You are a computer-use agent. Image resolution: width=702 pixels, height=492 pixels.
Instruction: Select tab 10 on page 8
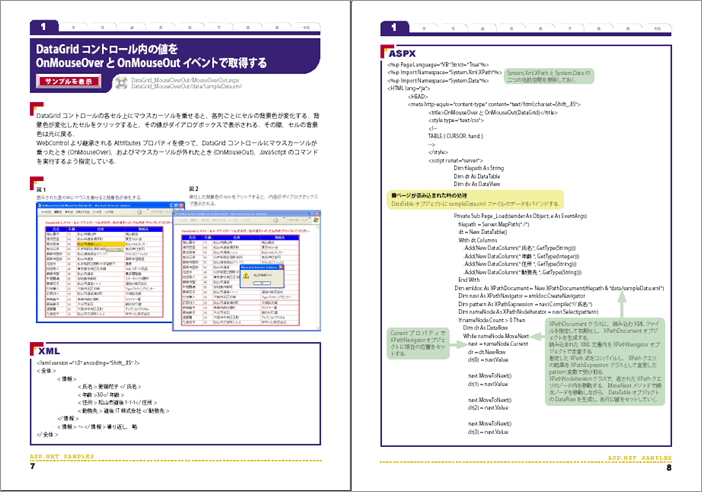tap(657, 28)
